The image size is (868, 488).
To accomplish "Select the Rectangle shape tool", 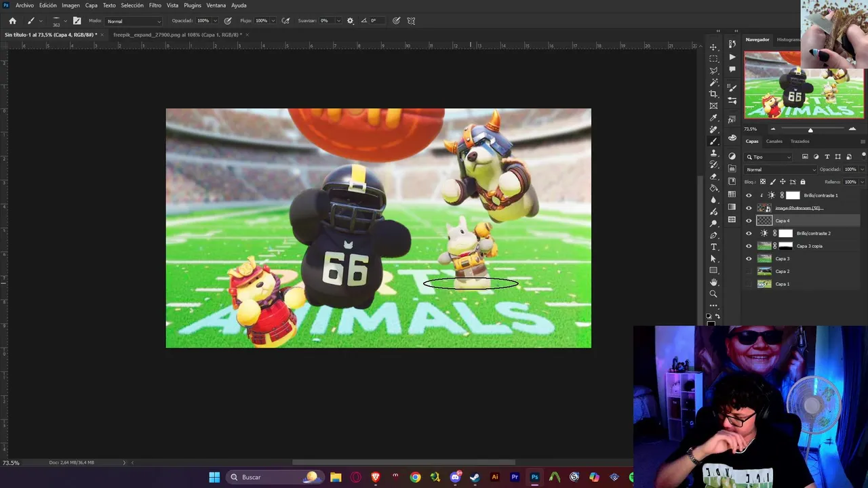I will pyautogui.click(x=713, y=270).
